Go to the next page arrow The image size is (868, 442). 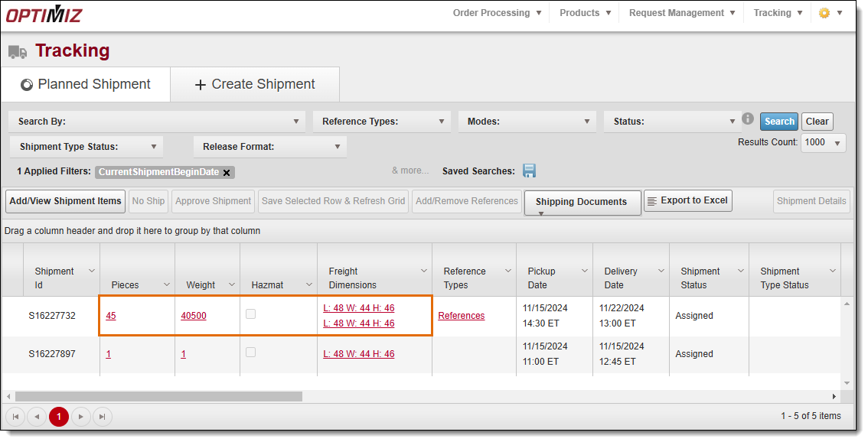81,417
